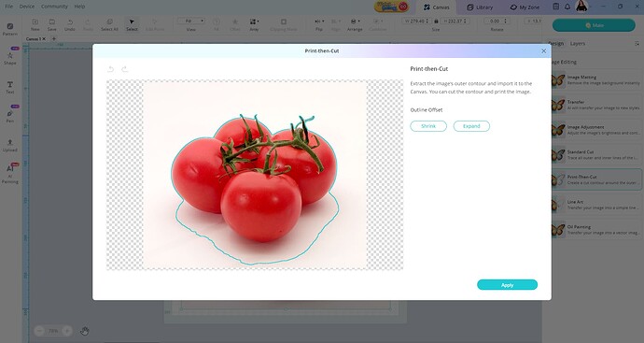
Task: Activate the Select arrow tool
Action: (x=132, y=24)
